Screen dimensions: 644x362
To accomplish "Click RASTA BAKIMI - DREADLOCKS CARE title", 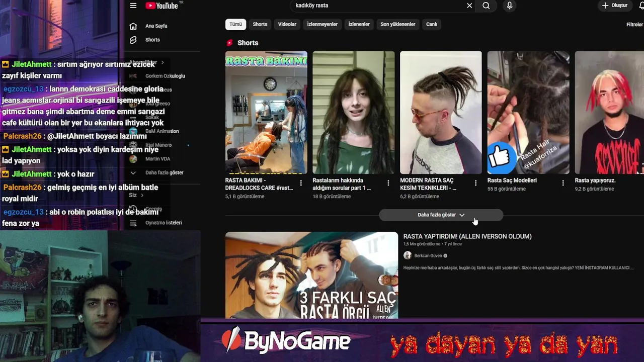I will tap(259, 184).
